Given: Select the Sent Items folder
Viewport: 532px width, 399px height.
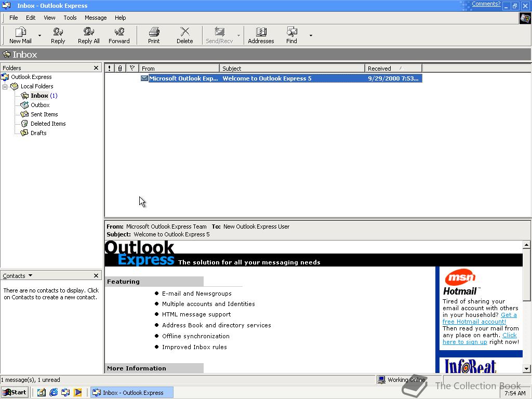Looking at the screenshot, I should [44, 114].
